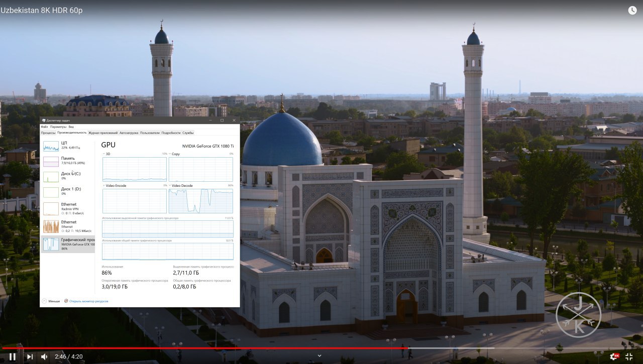Select the ЦП performance item
The height and width of the screenshot is (364, 643).
67,146
